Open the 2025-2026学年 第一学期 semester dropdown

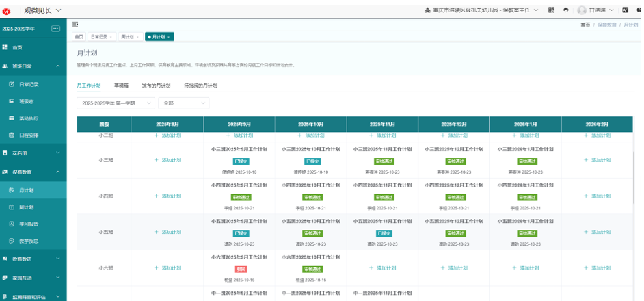pyautogui.click(x=115, y=103)
